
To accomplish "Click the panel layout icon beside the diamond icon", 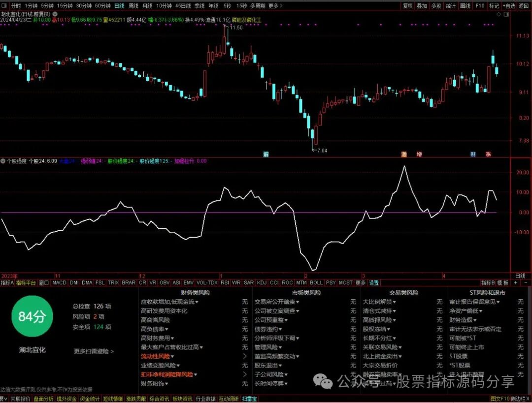I will pyautogui.click(x=506, y=14).
